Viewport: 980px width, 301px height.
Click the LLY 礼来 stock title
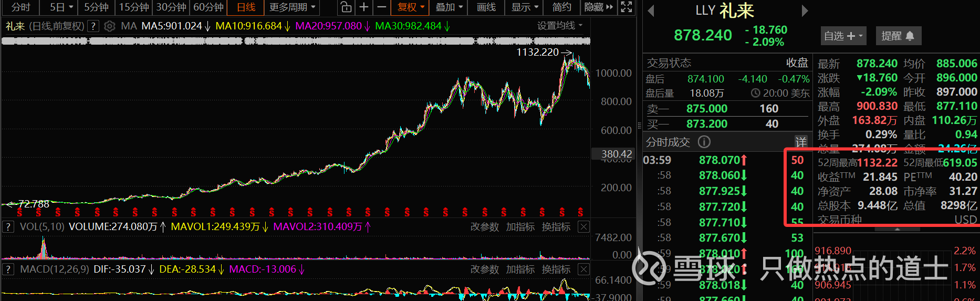tap(725, 11)
